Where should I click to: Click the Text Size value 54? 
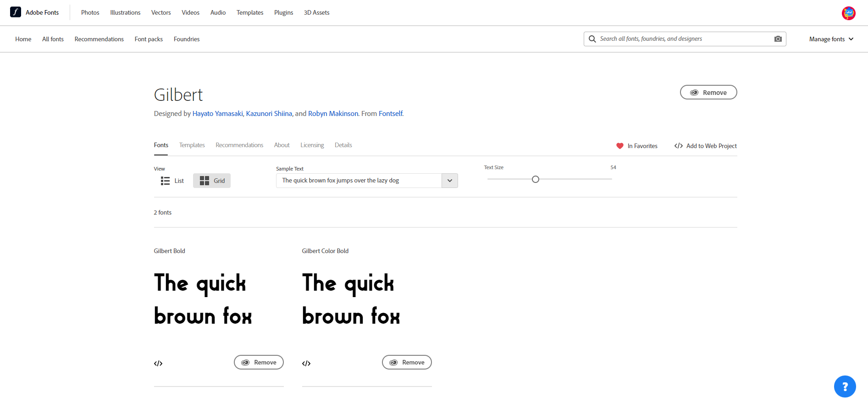(x=613, y=167)
